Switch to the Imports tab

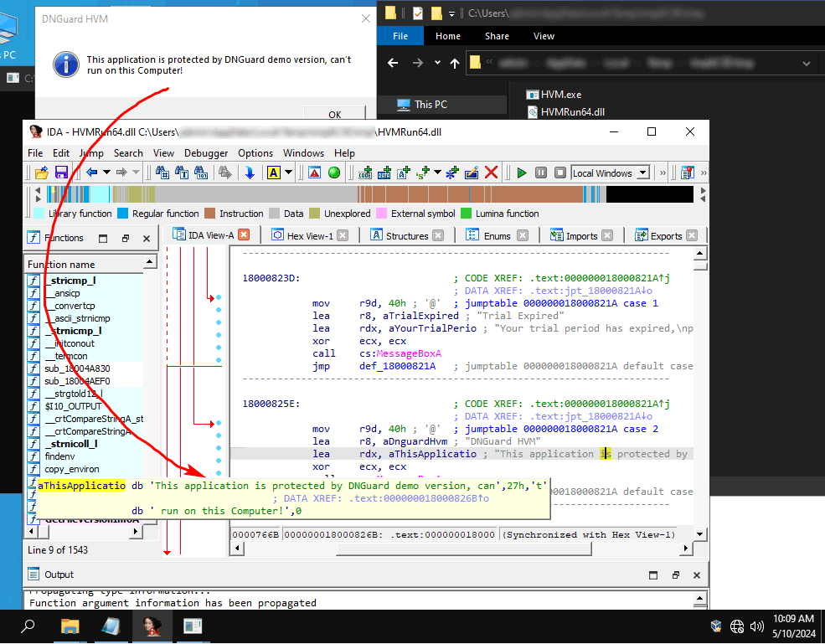coord(581,236)
